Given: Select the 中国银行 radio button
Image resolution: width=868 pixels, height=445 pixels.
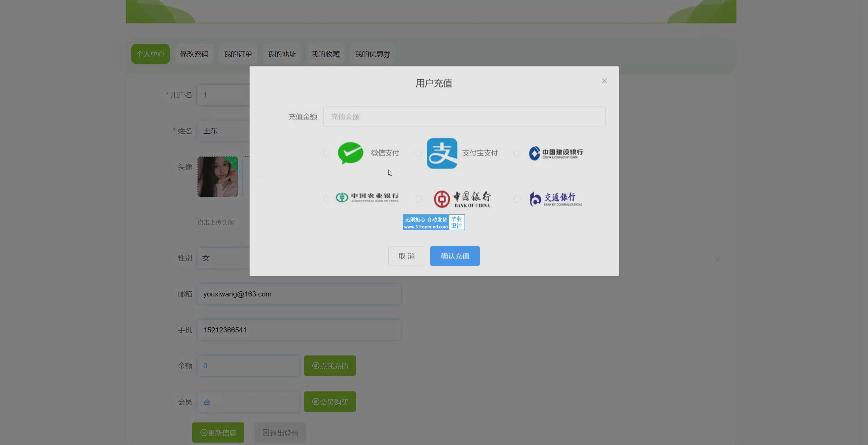Looking at the screenshot, I should (x=418, y=199).
